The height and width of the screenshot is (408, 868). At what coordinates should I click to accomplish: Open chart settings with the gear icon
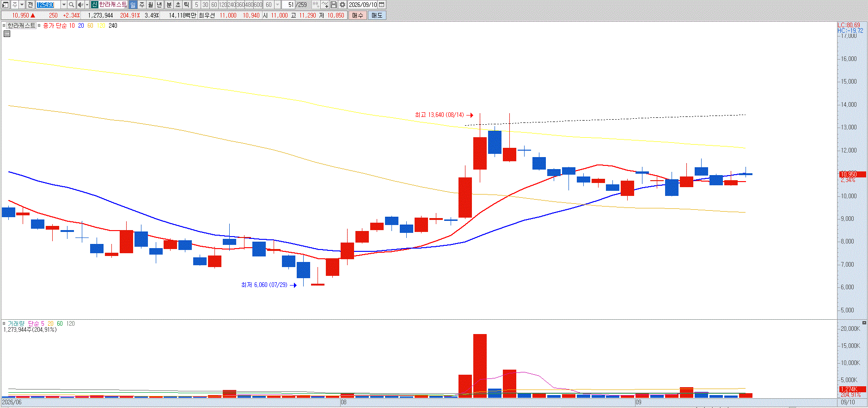pos(342,5)
